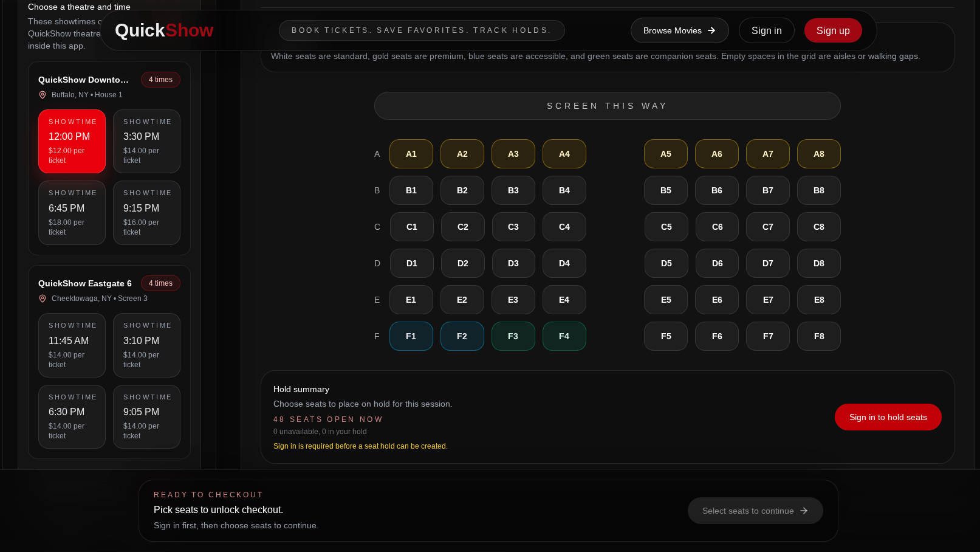
Task: Click the 4 times badge for QuickShow Downtown
Action: point(160,80)
